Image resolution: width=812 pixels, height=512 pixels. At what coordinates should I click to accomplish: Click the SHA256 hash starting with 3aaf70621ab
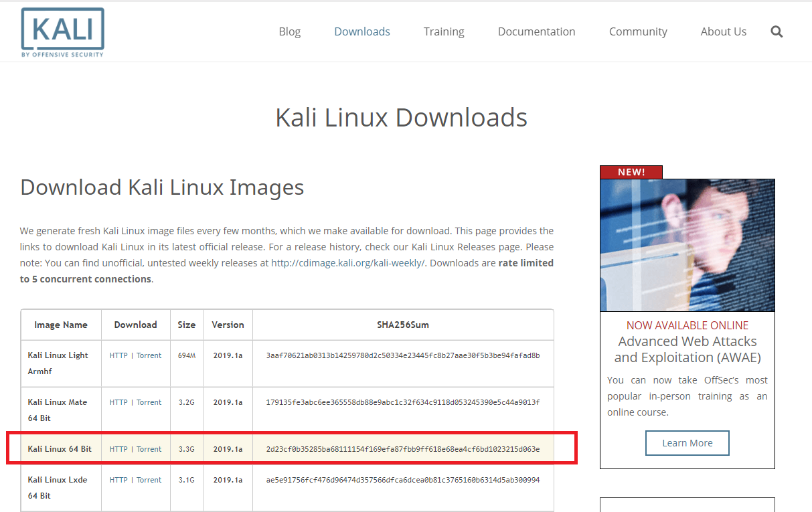[x=403, y=355]
